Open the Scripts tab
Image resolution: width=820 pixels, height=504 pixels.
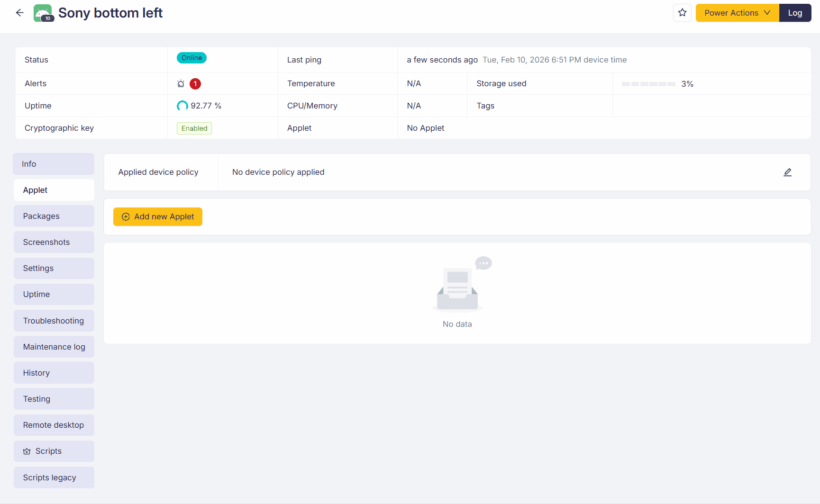(x=54, y=451)
